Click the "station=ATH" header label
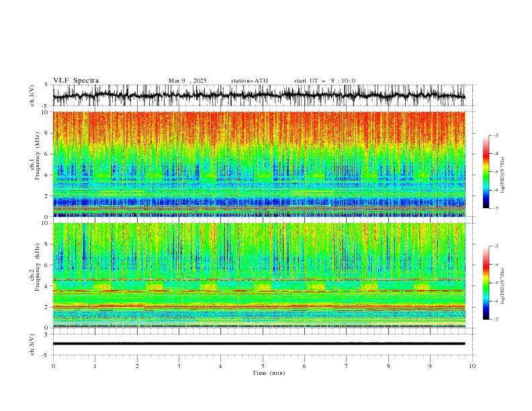Screen dimensions: 532x411 click(x=249, y=81)
